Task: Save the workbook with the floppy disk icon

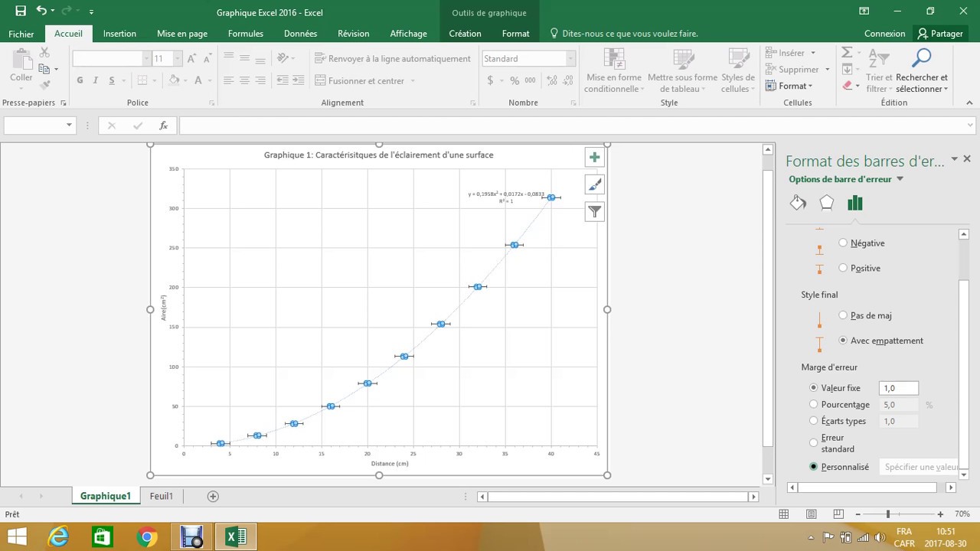Action: pos(21,11)
